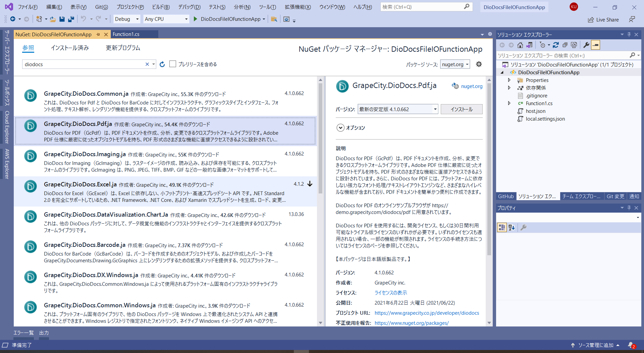The image size is (644, 353).
Task: Expand the 依存関係 dependencies node
Action: point(509,88)
